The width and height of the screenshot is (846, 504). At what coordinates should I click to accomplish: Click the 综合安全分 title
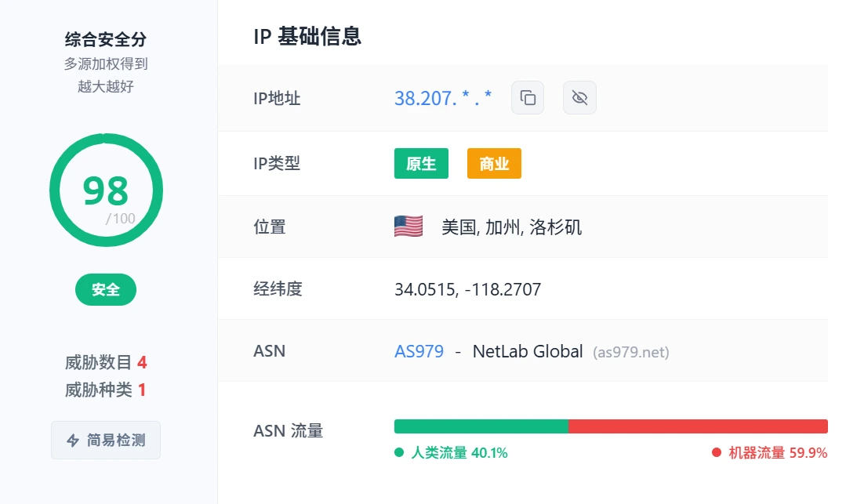106,39
